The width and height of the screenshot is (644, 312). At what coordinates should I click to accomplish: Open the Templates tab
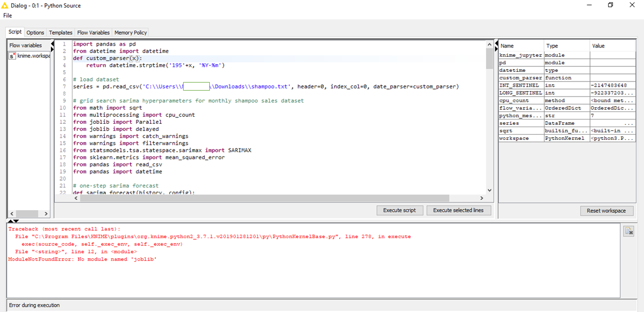point(60,33)
